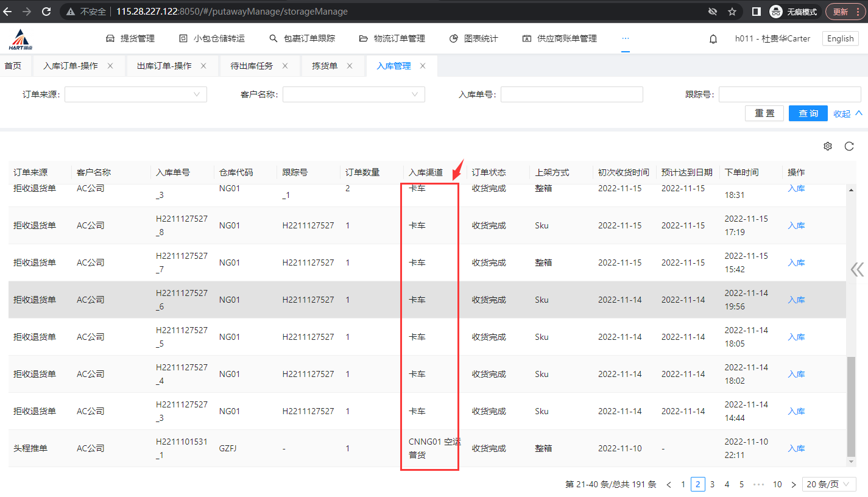Bookmark this page with star icon
Viewport: 868px width, 497px height.
pyautogui.click(x=732, y=12)
